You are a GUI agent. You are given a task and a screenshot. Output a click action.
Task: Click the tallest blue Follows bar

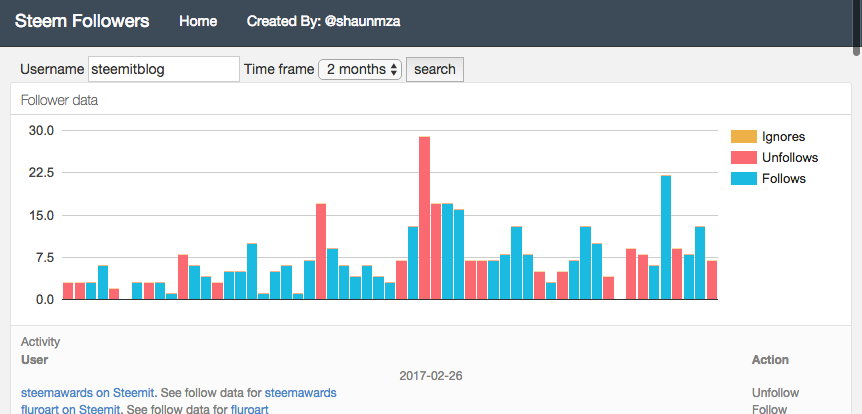pos(666,238)
